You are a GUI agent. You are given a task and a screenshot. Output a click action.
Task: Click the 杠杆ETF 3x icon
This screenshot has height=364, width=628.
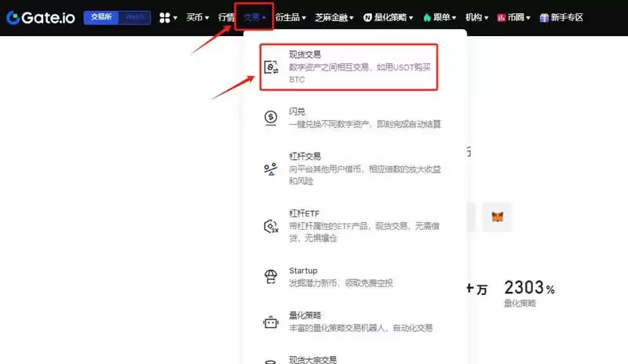point(271,226)
